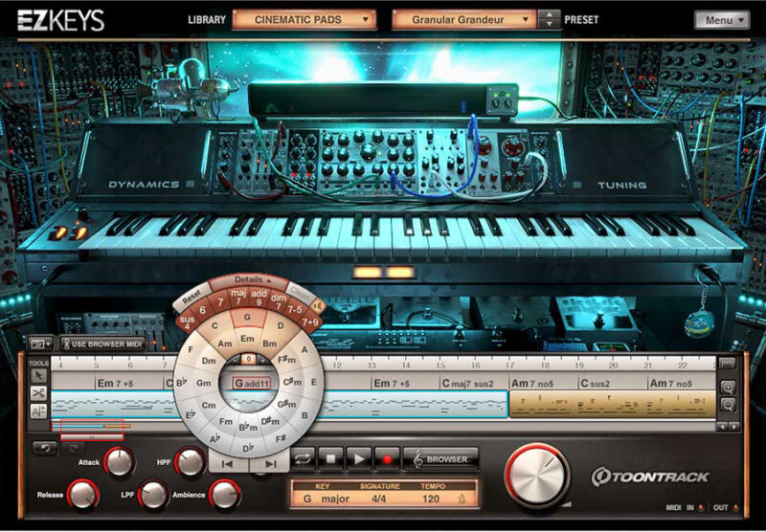Jump to next chord with skip-forward button
Viewport: 766px width, 532px height.
pyautogui.click(x=270, y=464)
